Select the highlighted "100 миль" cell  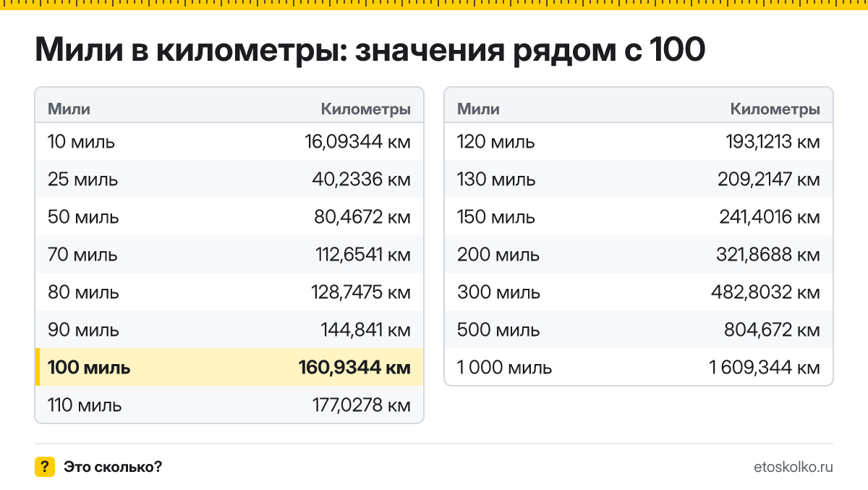coord(89,367)
